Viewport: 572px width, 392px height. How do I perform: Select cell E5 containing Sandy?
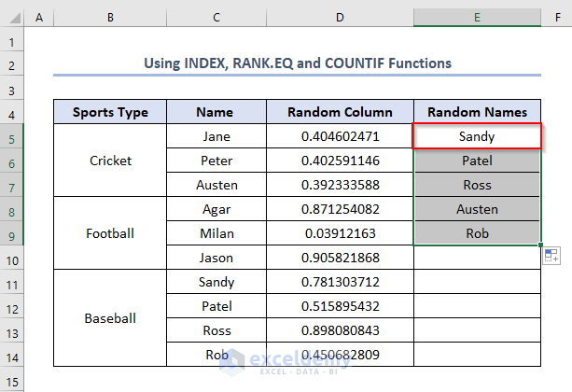coord(477,136)
